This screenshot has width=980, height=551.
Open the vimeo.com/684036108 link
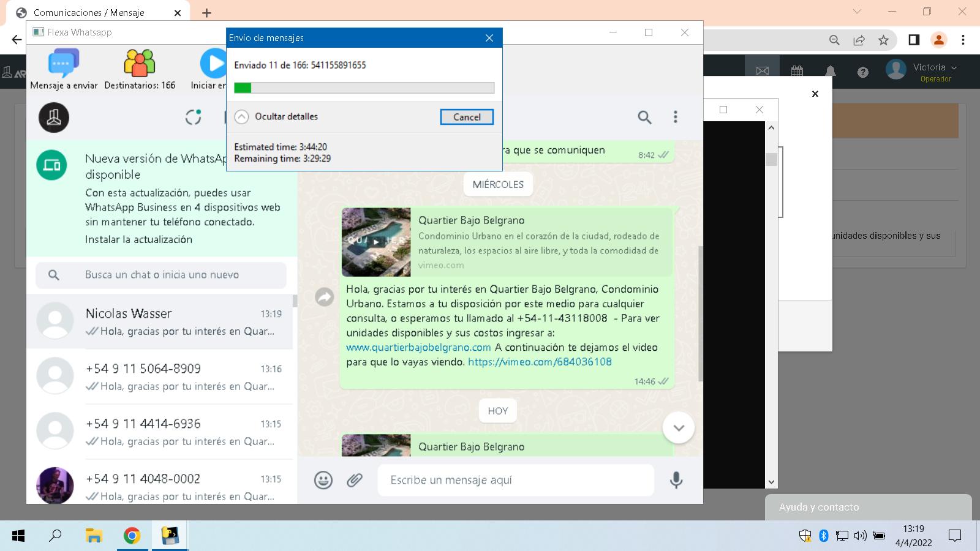(540, 362)
